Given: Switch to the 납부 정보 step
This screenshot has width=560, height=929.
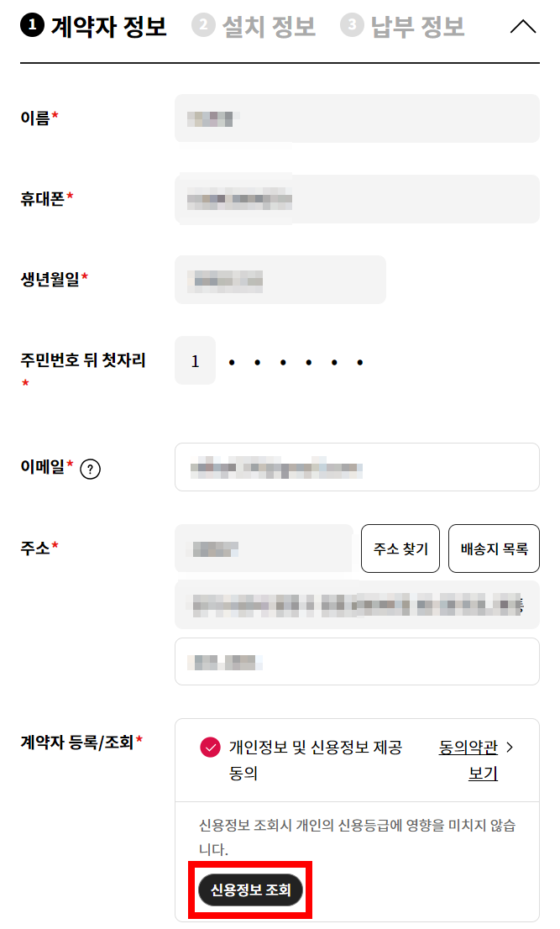Looking at the screenshot, I should coord(402,26).
